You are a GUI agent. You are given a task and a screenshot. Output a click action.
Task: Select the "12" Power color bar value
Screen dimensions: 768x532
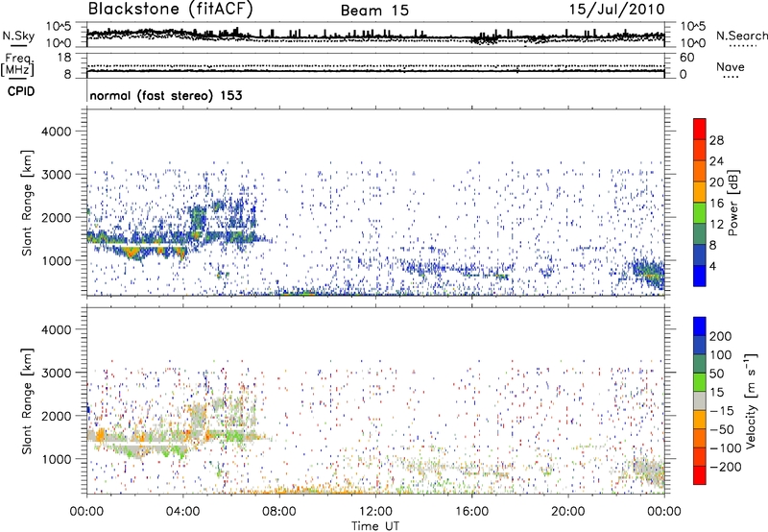pos(716,225)
